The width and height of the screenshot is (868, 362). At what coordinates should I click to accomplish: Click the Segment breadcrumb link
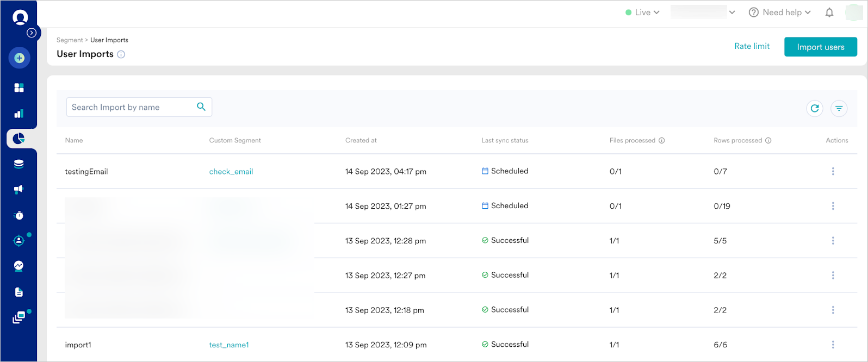tap(69, 40)
